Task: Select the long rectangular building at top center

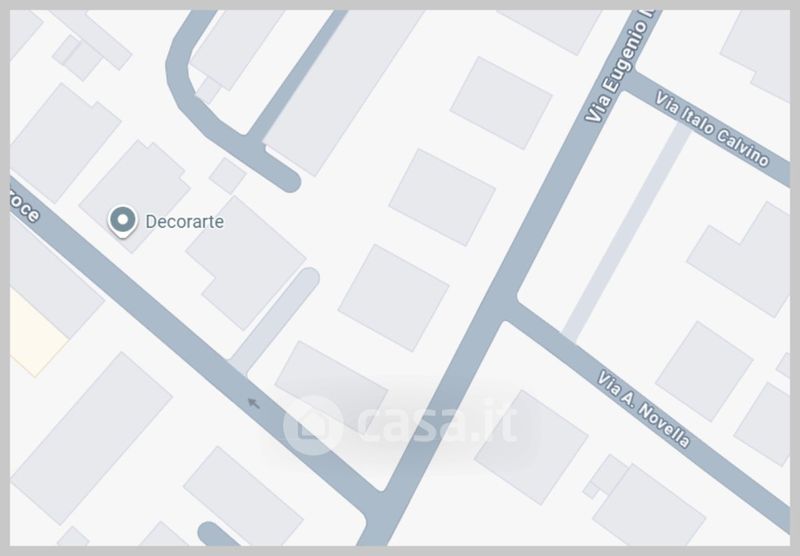Action: (342, 89)
